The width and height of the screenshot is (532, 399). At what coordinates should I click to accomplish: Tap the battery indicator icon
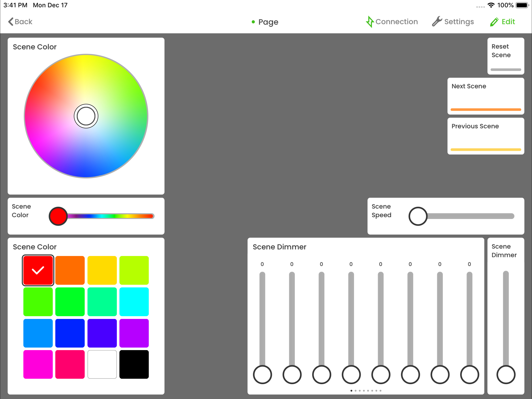click(522, 5)
